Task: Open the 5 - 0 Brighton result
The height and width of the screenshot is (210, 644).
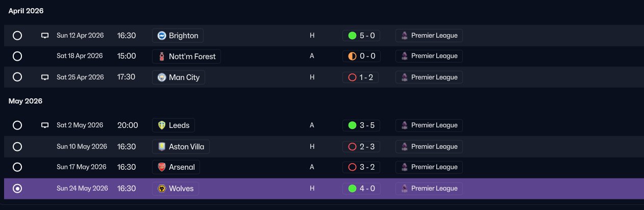Action: coord(361,36)
